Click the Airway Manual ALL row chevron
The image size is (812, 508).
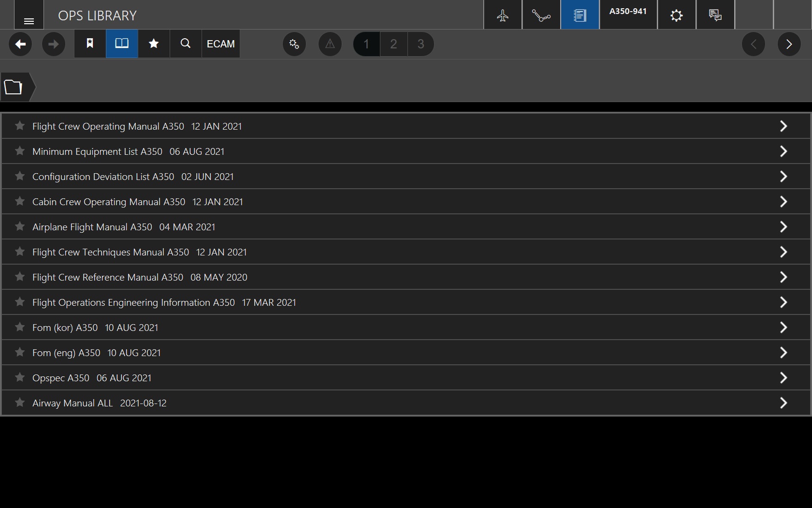point(783,403)
